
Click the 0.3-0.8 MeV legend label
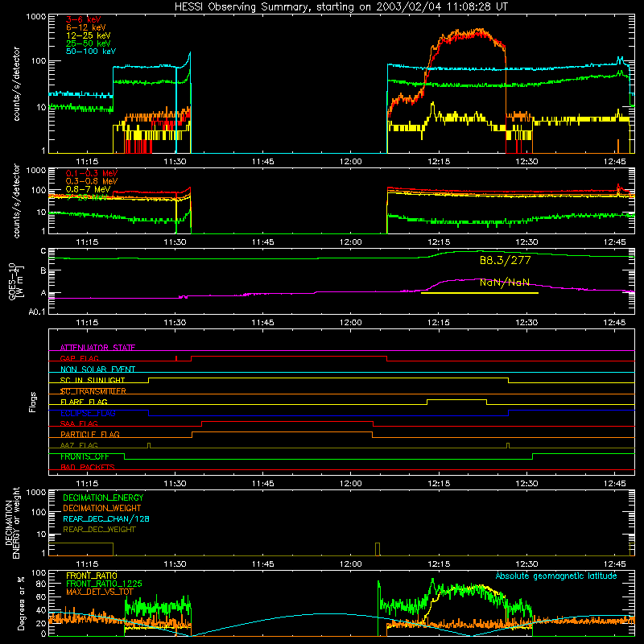(x=92, y=181)
